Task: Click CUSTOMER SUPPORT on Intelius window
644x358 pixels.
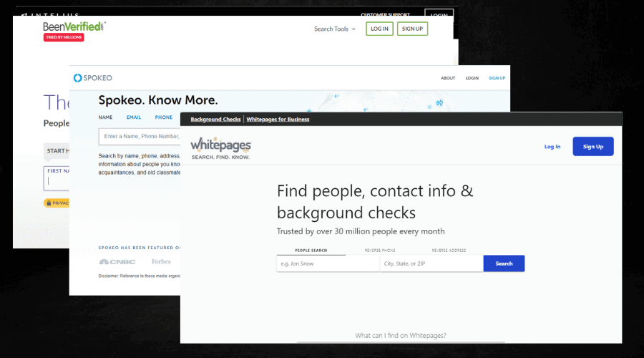Action: pos(385,14)
